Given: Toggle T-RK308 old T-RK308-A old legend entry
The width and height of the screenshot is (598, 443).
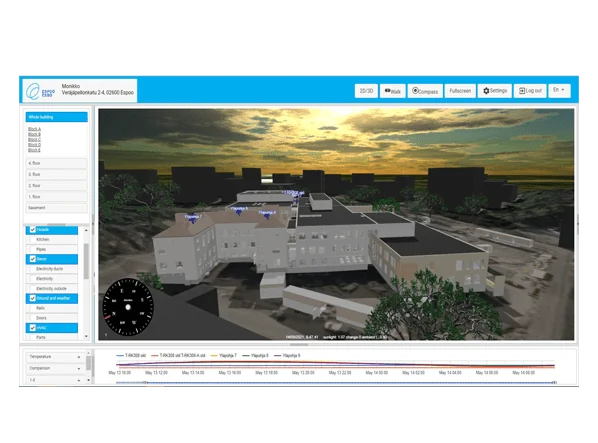Looking at the screenshot, I should click(x=178, y=355).
